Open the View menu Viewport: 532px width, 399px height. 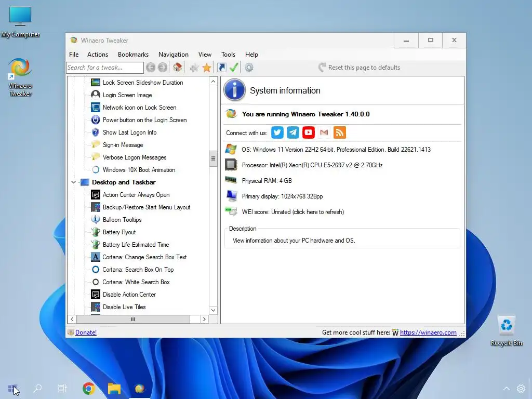tap(205, 54)
